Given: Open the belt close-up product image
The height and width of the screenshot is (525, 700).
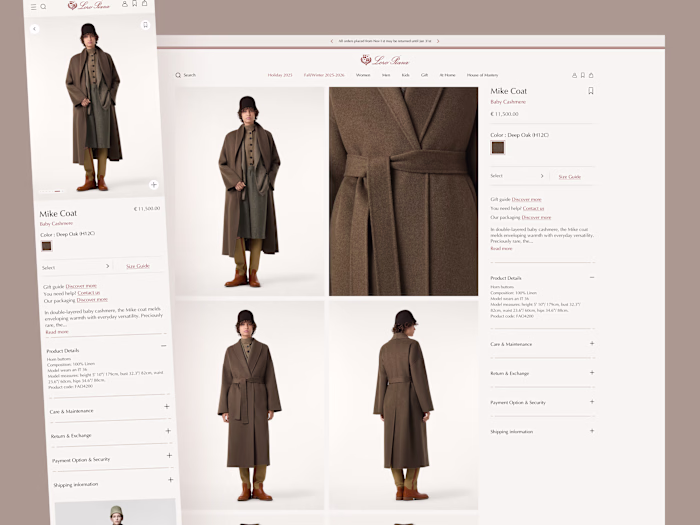Looking at the screenshot, I should (x=404, y=191).
